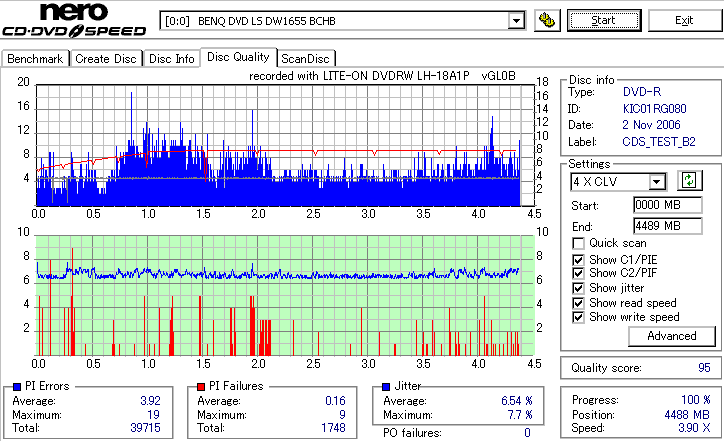Viewport: 724px width, 441px height.
Task: Toggle Show read speed checkbox
Action: [x=578, y=303]
